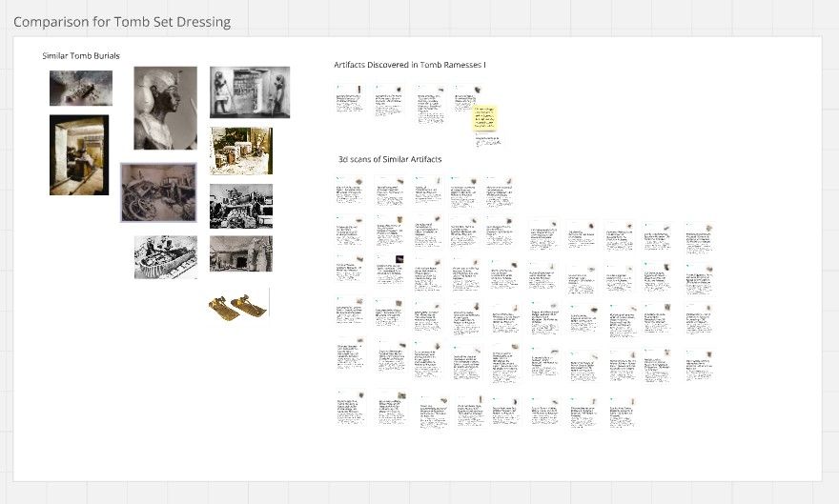Select the archaeologists examining sarcophagus photo
The image size is (839, 504).
pyautogui.click(x=166, y=257)
